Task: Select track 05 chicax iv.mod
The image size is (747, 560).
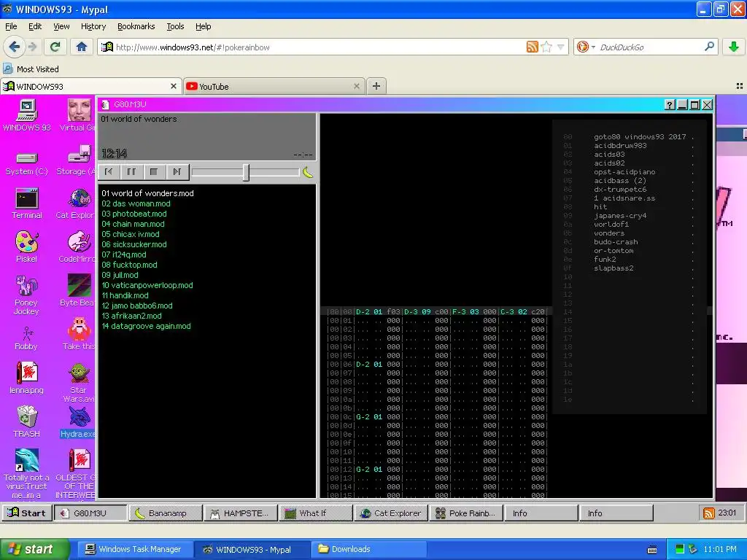Action: pos(131,234)
